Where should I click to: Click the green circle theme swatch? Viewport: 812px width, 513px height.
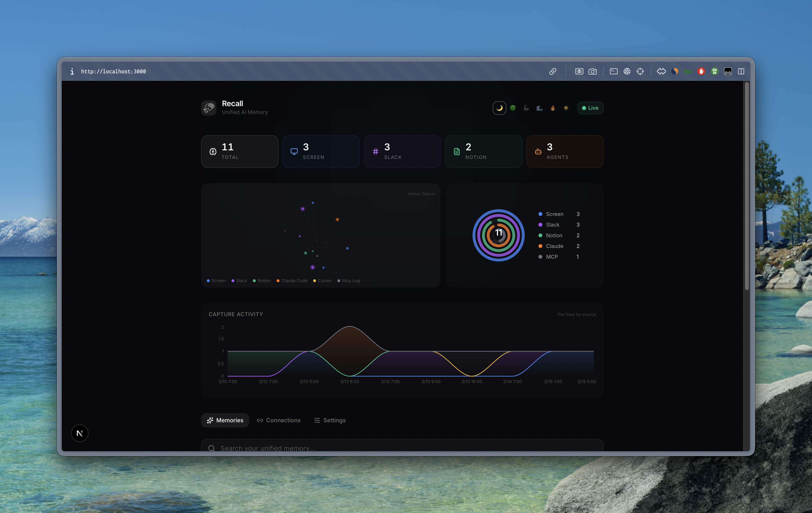(513, 108)
